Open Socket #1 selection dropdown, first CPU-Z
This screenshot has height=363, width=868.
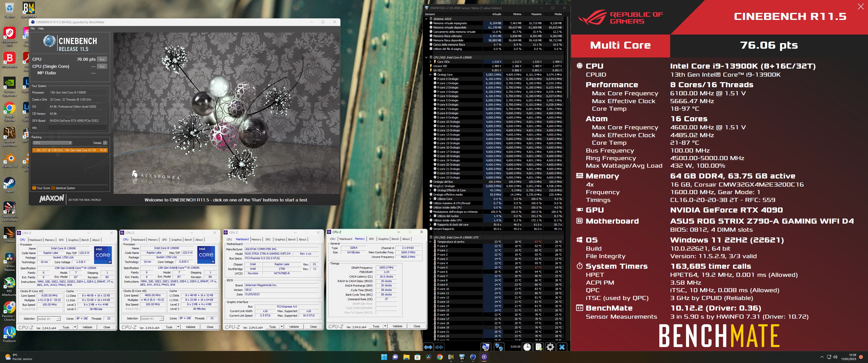[x=48, y=319]
